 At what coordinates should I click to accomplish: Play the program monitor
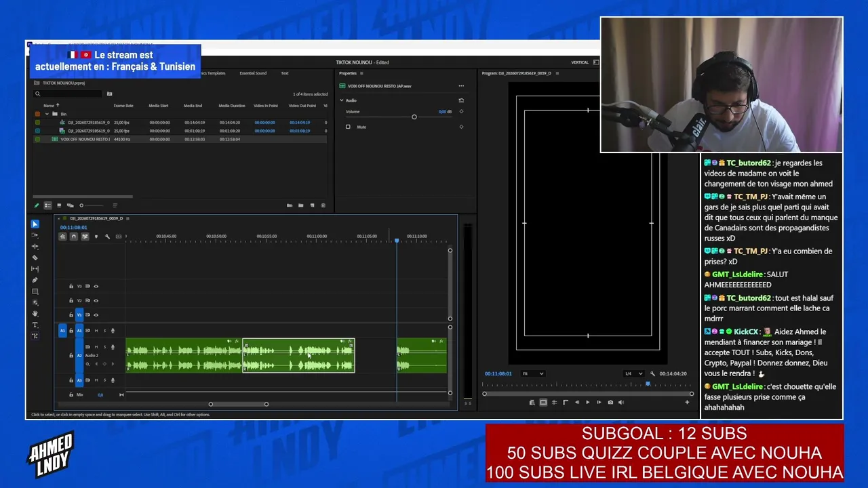[587, 403]
